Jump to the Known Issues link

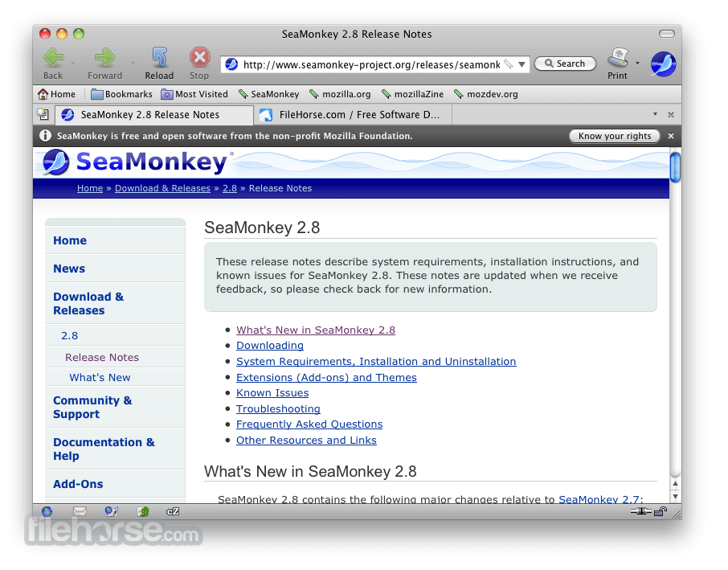[272, 393]
